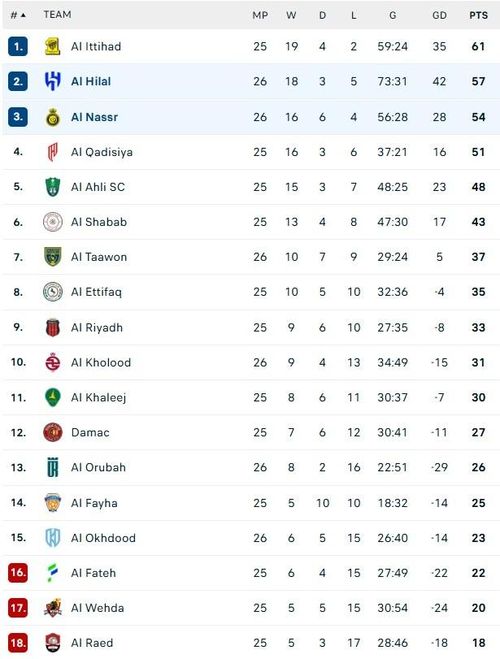Sort standings by PTS column header
Viewport: 500px width, 659px height.
coord(479,16)
